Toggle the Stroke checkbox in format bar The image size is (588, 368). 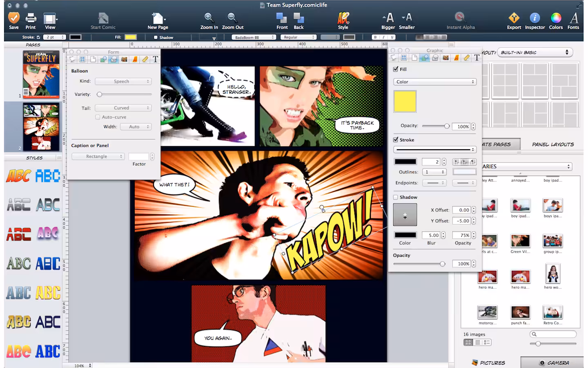(38, 37)
